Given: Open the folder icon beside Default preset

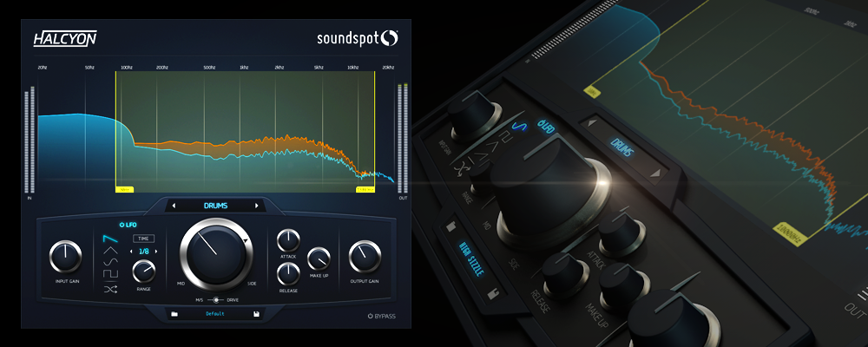Looking at the screenshot, I should (x=174, y=314).
